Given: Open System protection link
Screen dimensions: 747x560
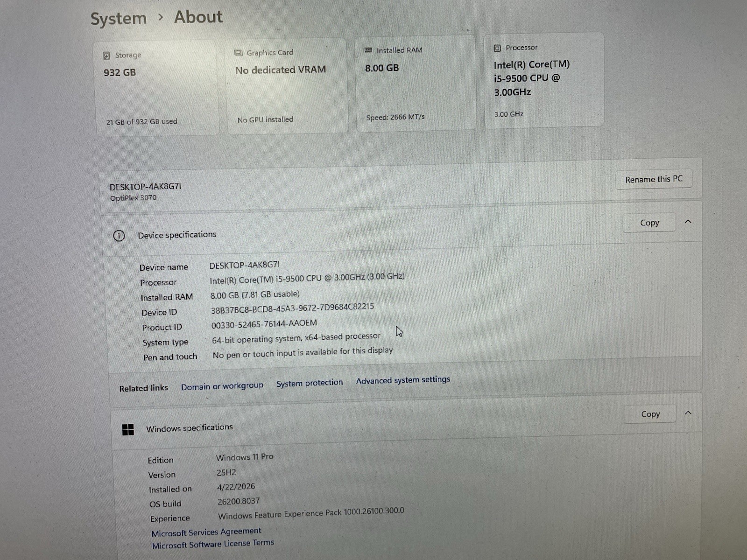Looking at the screenshot, I should pyautogui.click(x=310, y=383).
